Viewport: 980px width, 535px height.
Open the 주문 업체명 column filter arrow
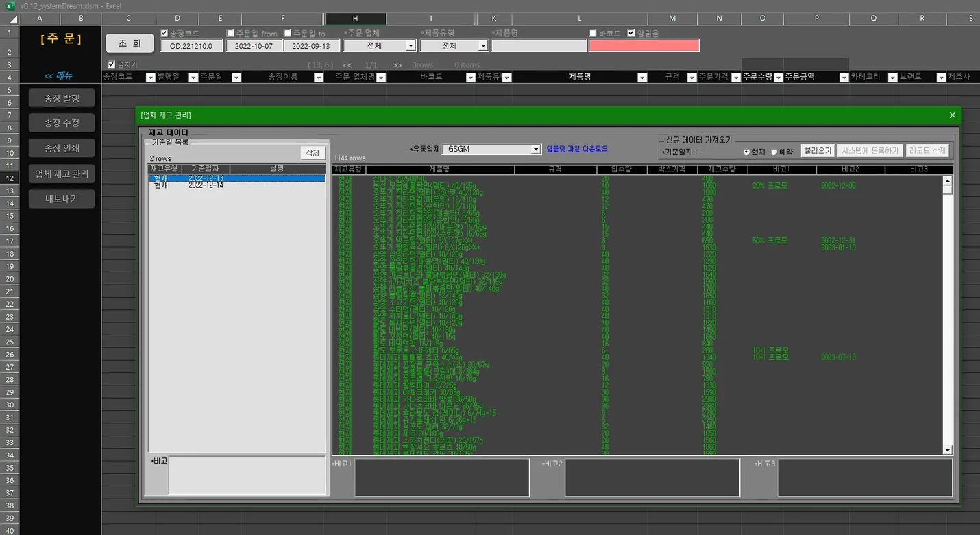pos(381,78)
